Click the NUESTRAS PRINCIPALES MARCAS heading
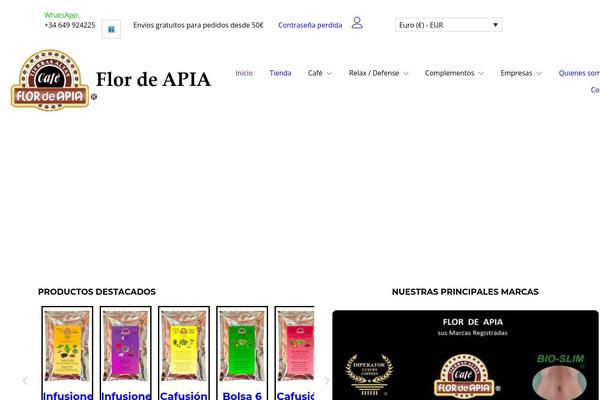 pos(465,292)
